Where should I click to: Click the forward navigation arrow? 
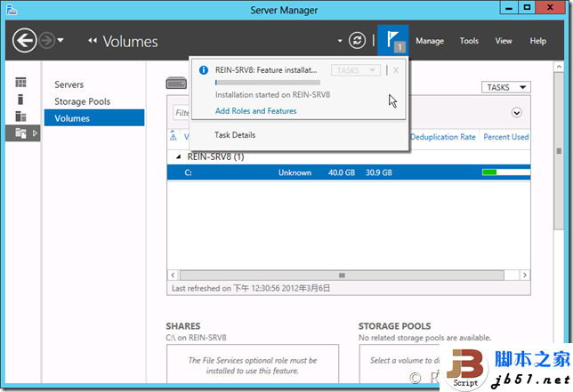[x=47, y=41]
